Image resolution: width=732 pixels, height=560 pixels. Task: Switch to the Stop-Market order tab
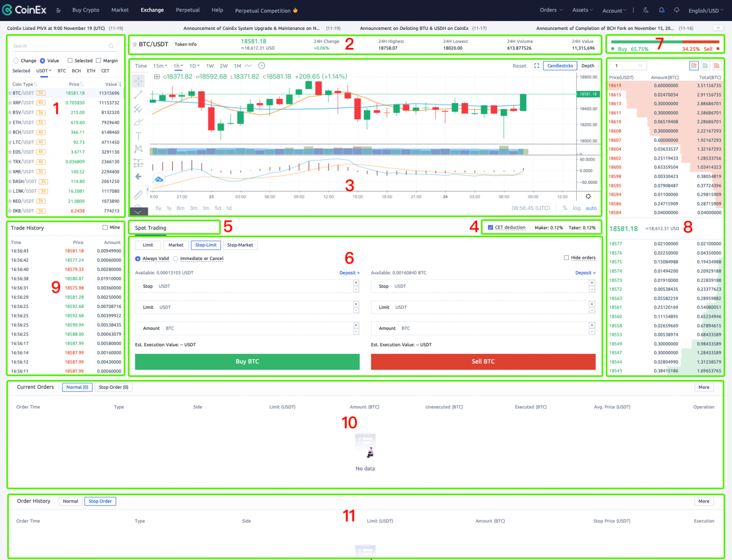pyautogui.click(x=240, y=245)
